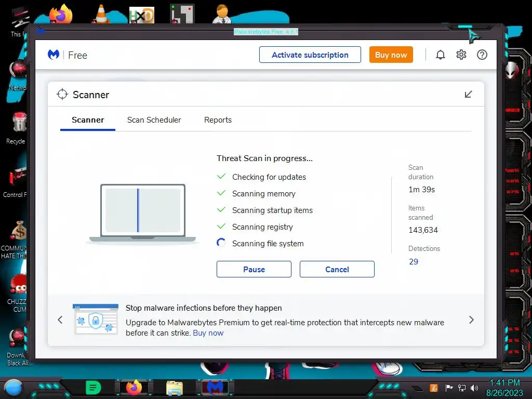The width and height of the screenshot is (532, 399).
Task: Open HxD desktop shortcut
Action: [x=141, y=15]
